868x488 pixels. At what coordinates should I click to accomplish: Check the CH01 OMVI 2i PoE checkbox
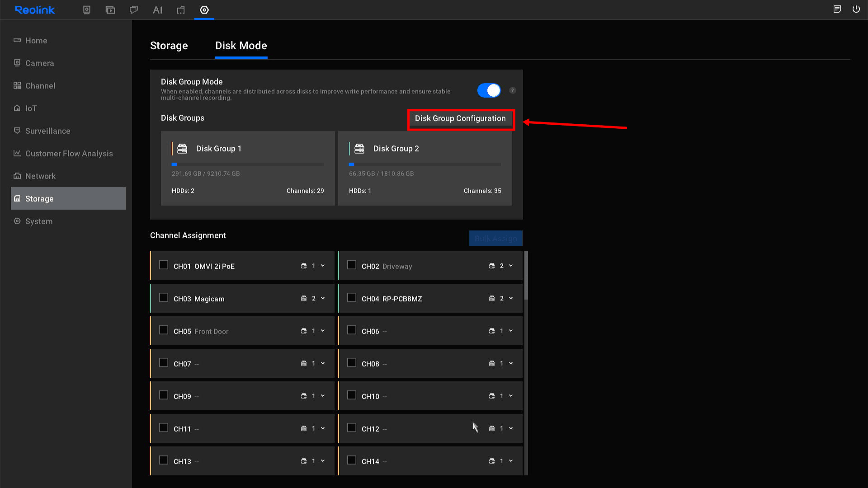[x=164, y=265]
